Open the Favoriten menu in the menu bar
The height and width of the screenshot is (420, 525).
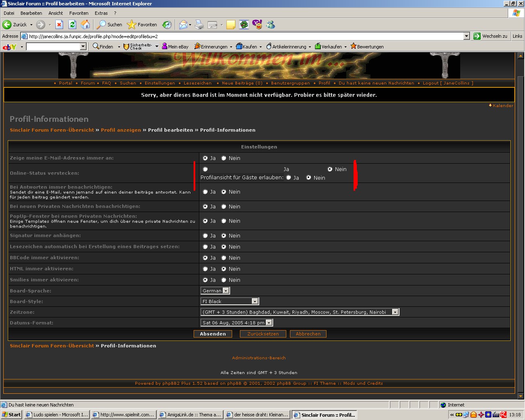[79, 13]
